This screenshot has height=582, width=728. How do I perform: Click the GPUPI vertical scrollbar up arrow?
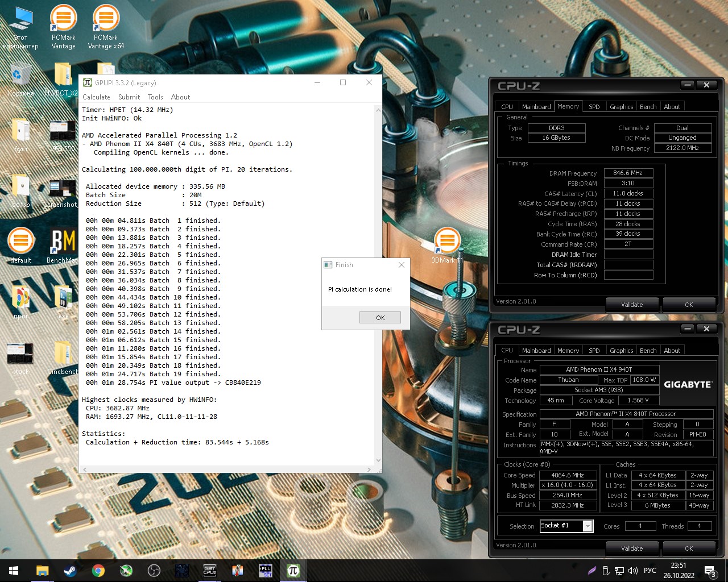[x=378, y=110]
